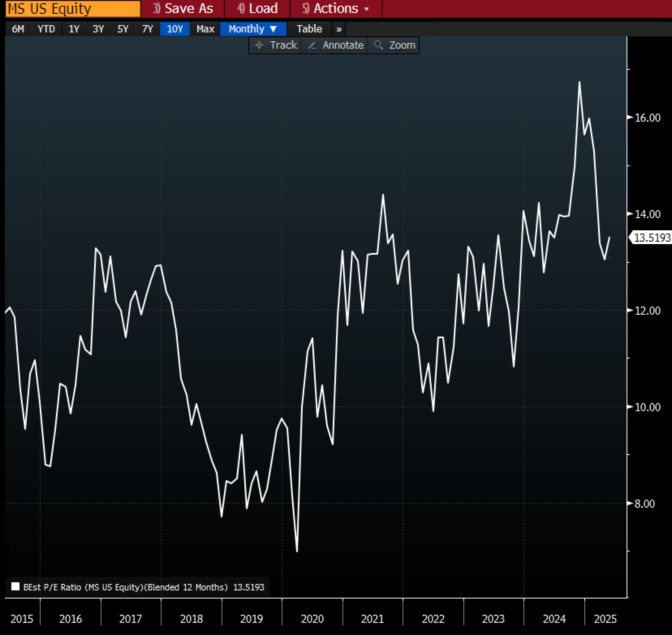
Task: Click the 12.00 y-axis label
Action: point(648,311)
